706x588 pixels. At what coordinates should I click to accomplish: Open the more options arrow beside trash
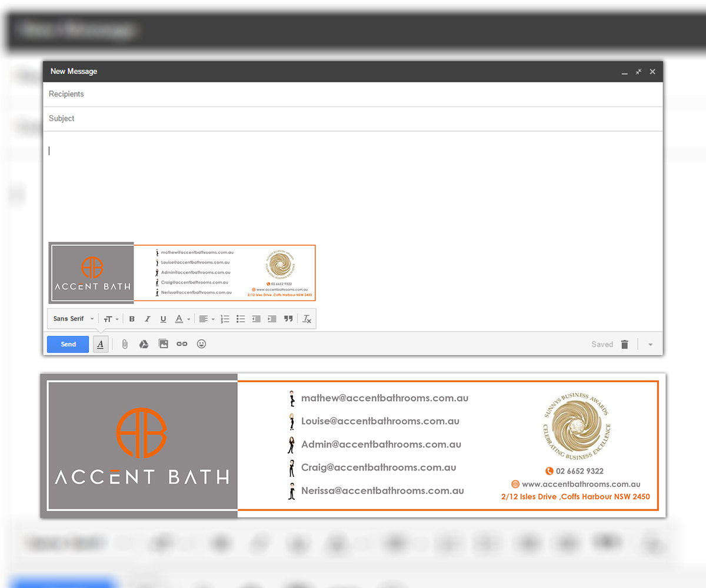tap(651, 345)
